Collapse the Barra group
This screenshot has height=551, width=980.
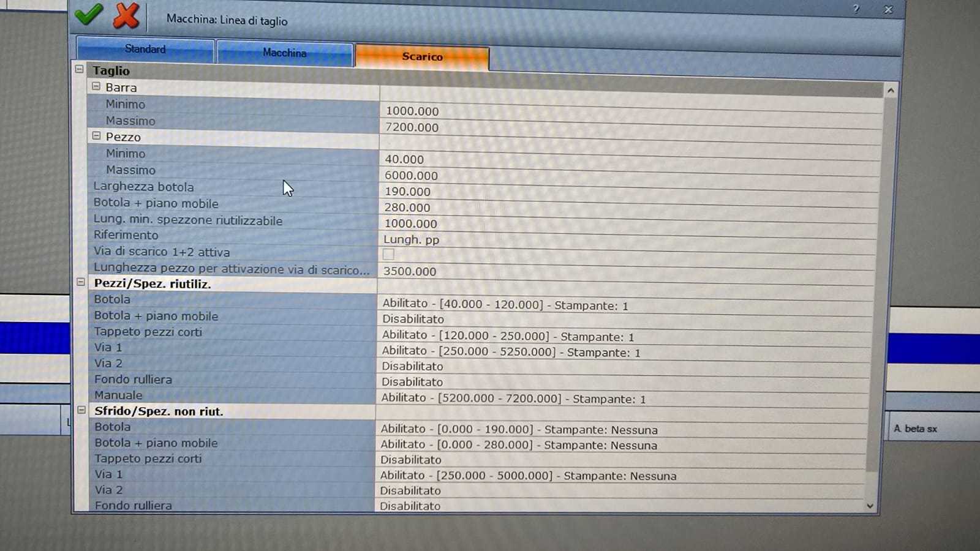point(96,87)
